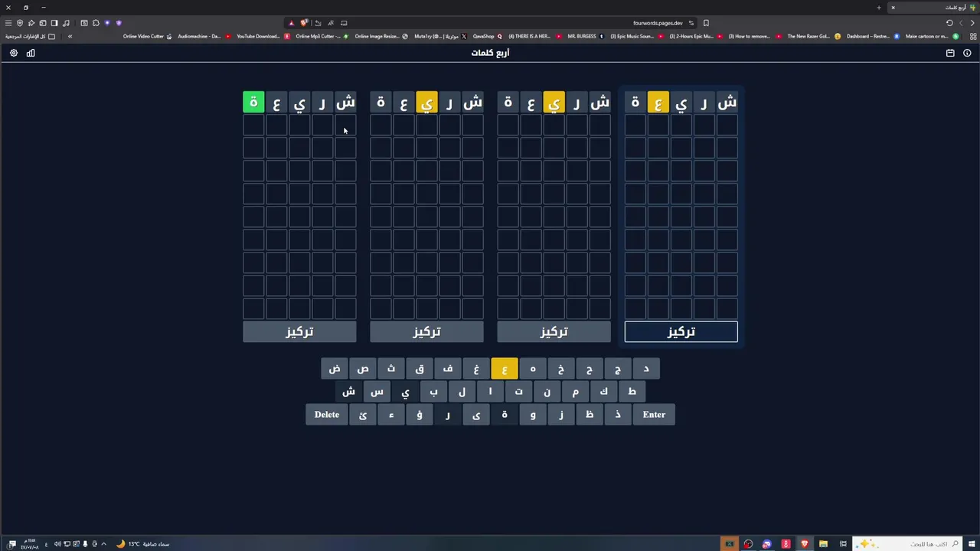Open the music note toolbar icon
Viewport: 980px width, 551px height.
coord(66,23)
